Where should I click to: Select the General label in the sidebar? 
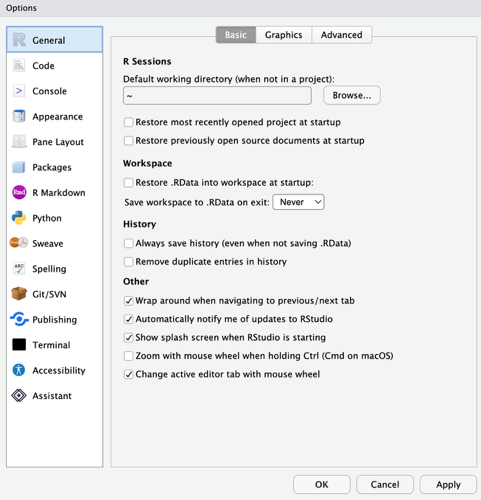[x=49, y=40]
